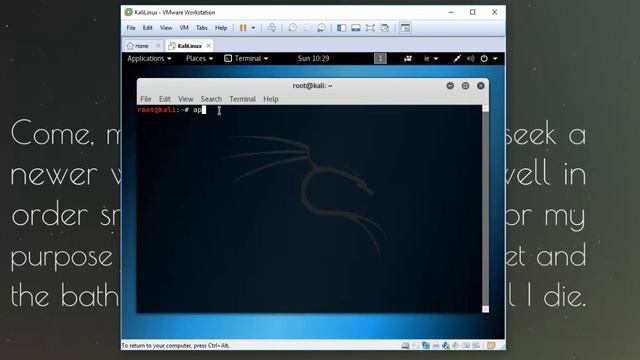This screenshot has height=360, width=640.
Task: Click the terminal vertical scrollbar
Action: pos(485,209)
